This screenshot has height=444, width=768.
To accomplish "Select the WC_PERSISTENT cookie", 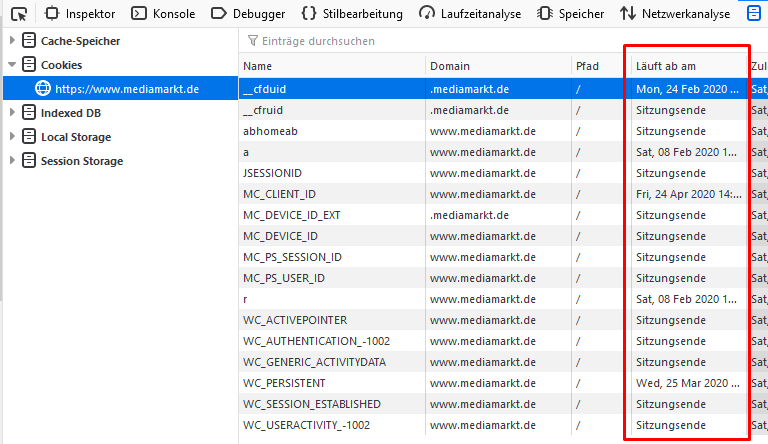I will (x=503, y=383).
